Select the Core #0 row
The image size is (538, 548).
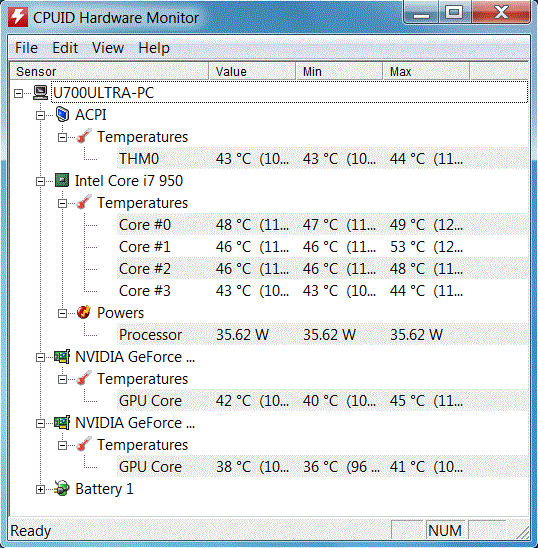(x=322, y=225)
